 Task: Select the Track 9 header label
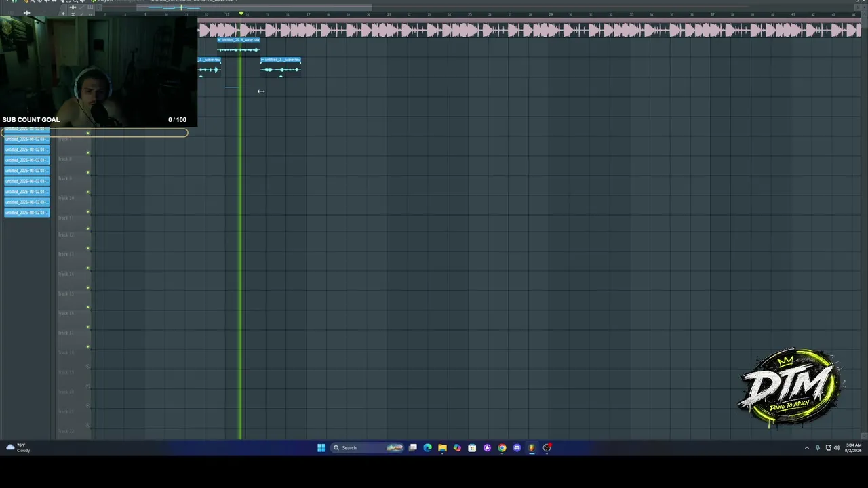(x=66, y=178)
